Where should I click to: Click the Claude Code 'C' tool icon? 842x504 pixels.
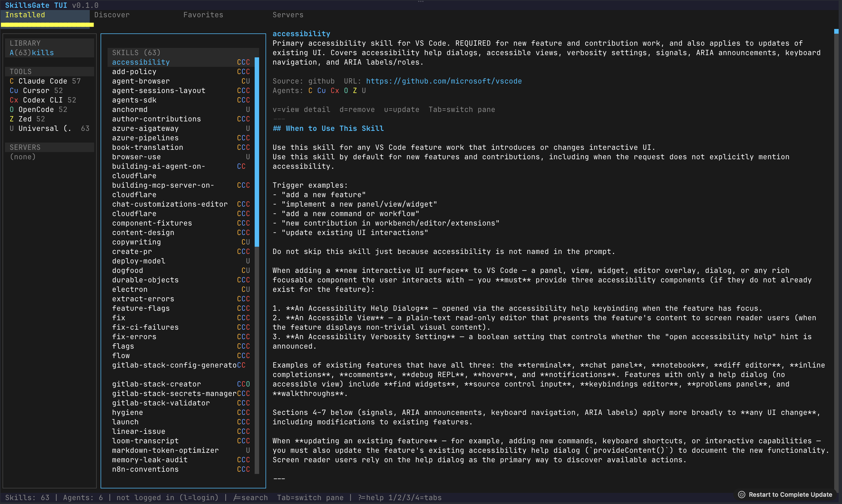click(x=11, y=81)
